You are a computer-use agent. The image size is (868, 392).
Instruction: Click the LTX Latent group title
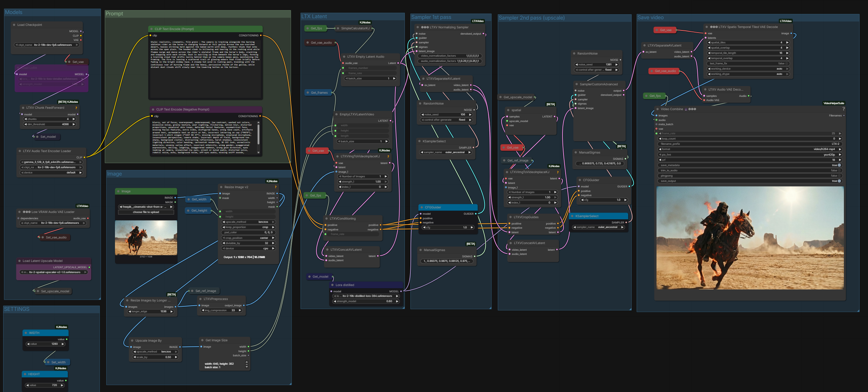[314, 16]
